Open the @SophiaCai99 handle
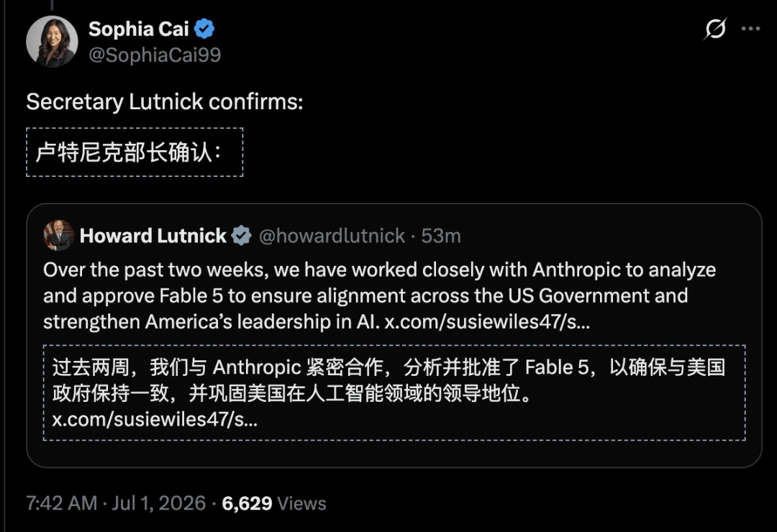The image size is (777, 532). (155, 55)
